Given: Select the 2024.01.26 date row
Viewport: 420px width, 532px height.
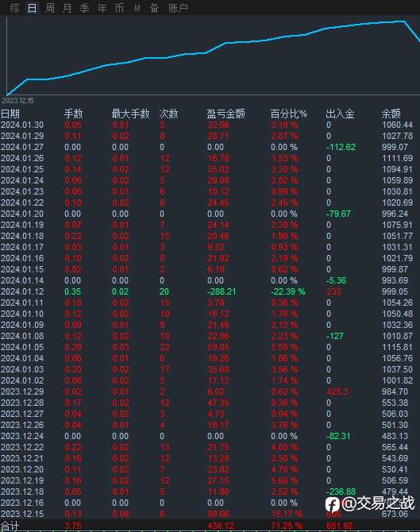Looking at the screenshot, I should click(22, 158).
